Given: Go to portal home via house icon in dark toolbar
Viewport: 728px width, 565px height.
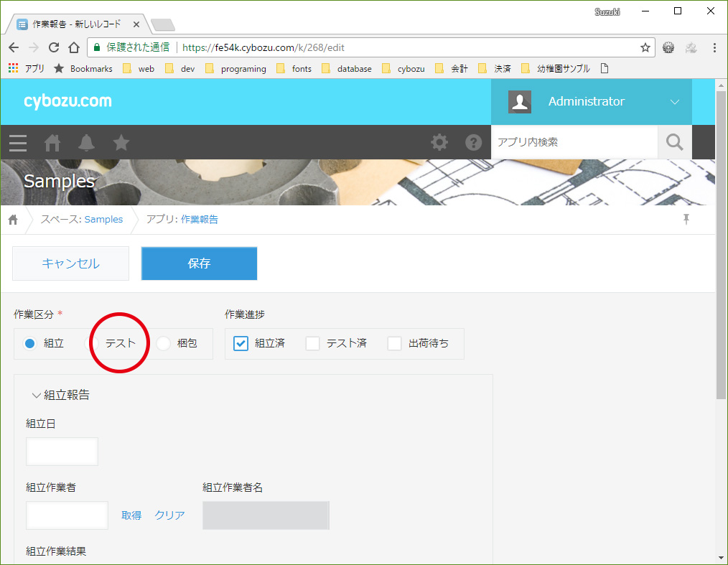Looking at the screenshot, I should tap(52, 143).
